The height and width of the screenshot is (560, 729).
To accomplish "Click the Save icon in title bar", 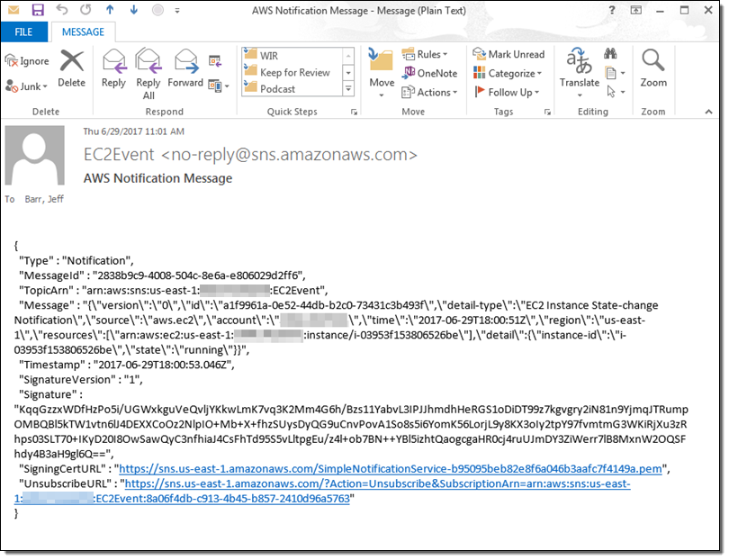I will click(38, 11).
